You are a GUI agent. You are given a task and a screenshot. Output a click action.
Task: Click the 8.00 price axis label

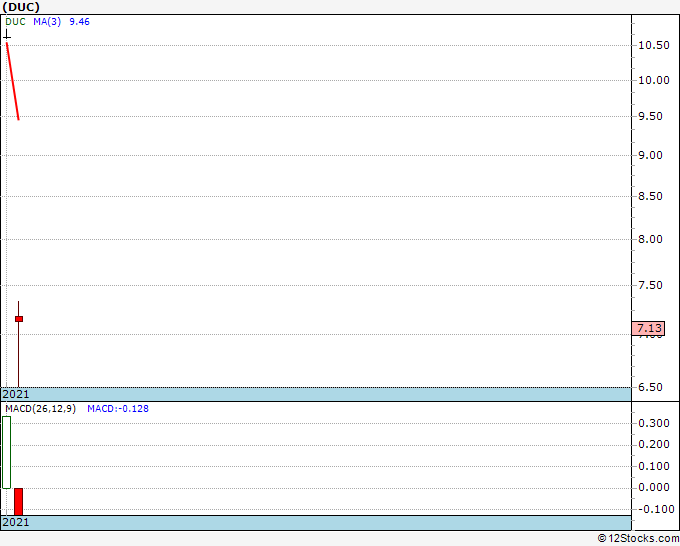pyautogui.click(x=650, y=239)
